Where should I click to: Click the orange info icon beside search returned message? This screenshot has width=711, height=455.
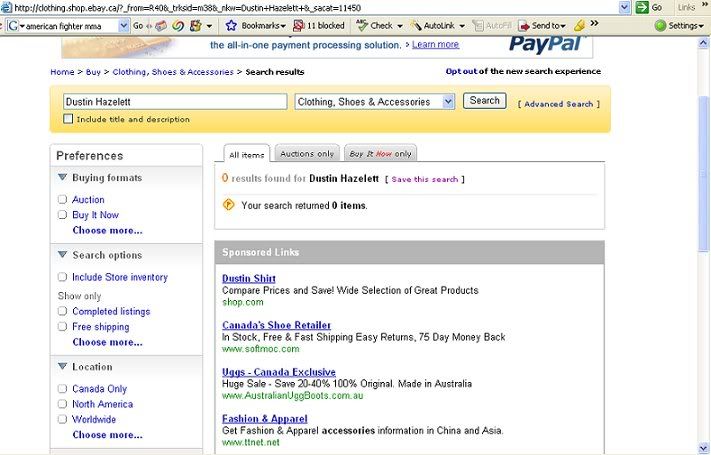pyautogui.click(x=228, y=205)
